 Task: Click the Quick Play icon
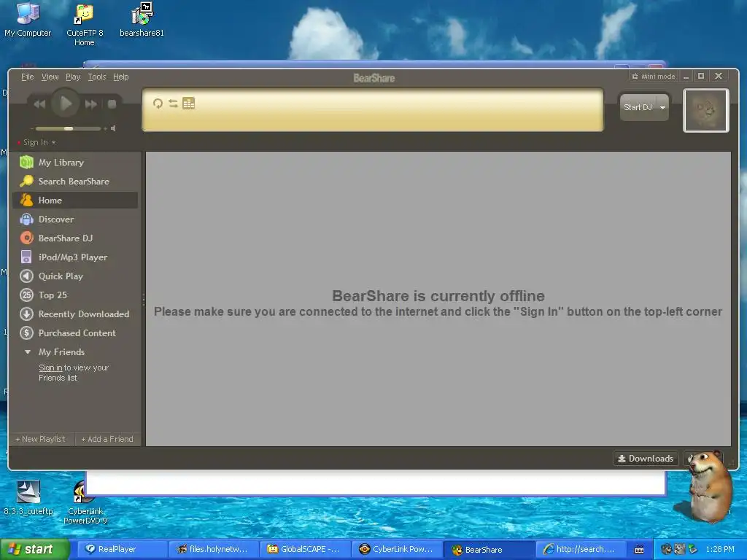(27, 276)
